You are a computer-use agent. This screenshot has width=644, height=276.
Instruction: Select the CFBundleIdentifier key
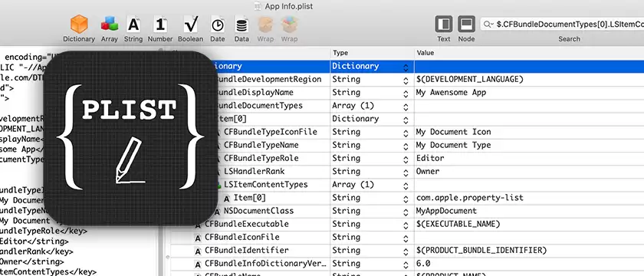point(246,250)
